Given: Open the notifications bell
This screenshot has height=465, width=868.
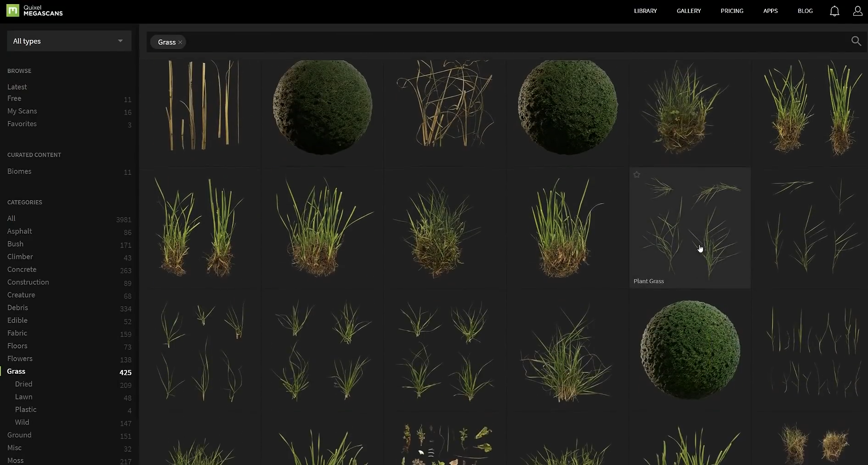Looking at the screenshot, I should [x=834, y=11].
